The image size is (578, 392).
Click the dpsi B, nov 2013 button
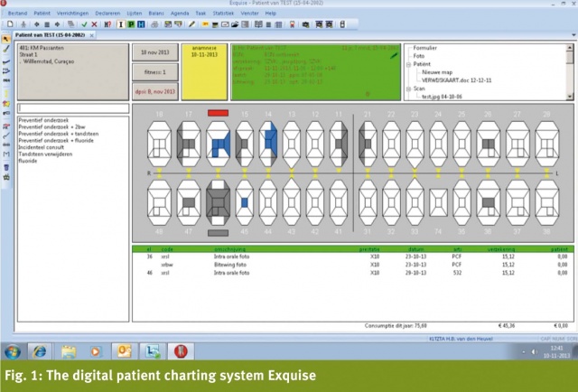[x=155, y=91]
